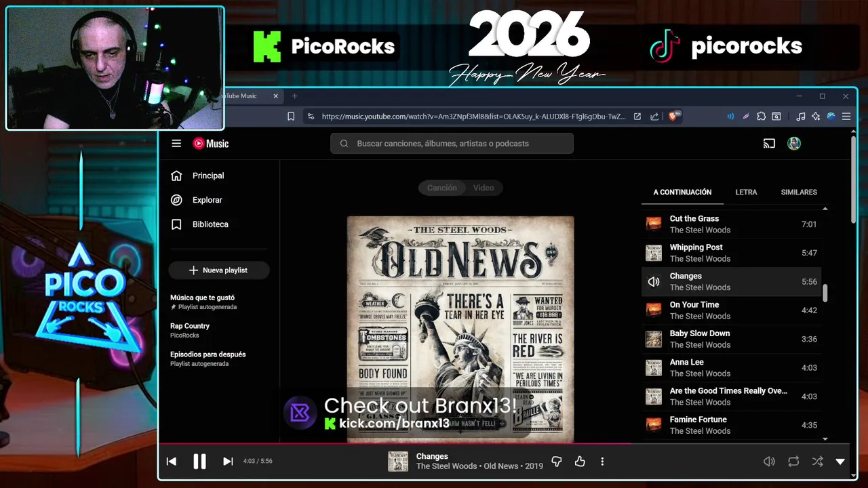Like the song Changes
The width and height of the screenshot is (868, 488).
click(x=580, y=462)
